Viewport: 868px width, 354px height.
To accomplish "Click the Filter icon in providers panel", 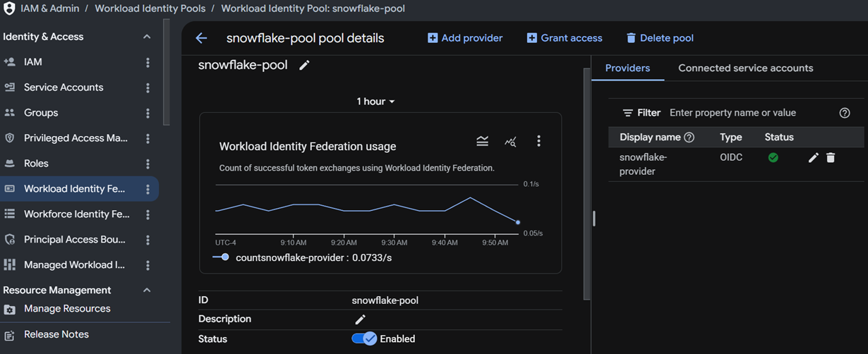I will click(x=627, y=113).
